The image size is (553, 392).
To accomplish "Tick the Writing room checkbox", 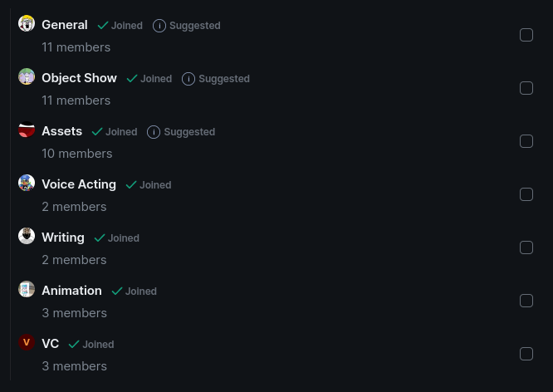I will pos(526,247).
